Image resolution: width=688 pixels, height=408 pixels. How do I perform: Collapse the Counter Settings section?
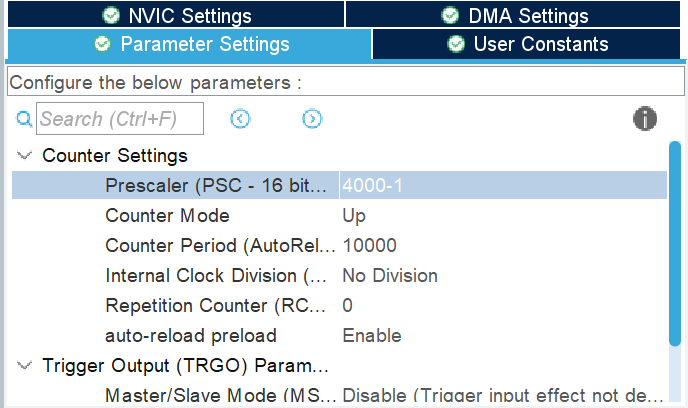(23, 156)
